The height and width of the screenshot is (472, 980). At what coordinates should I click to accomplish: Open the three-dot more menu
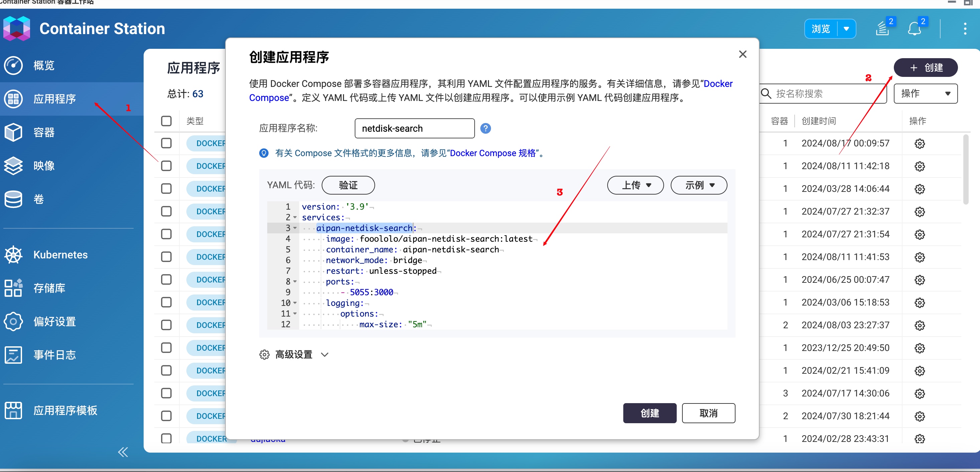pyautogui.click(x=965, y=28)
